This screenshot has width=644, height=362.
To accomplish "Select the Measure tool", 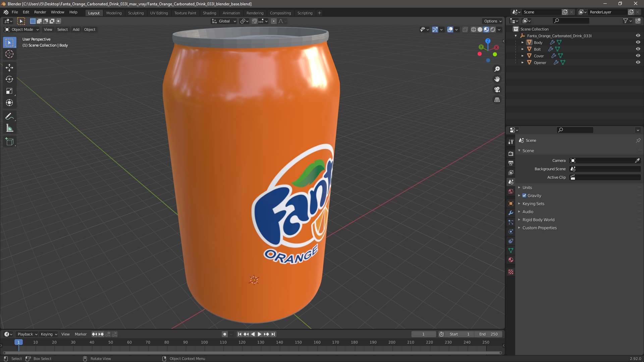I will click(9, 128).
